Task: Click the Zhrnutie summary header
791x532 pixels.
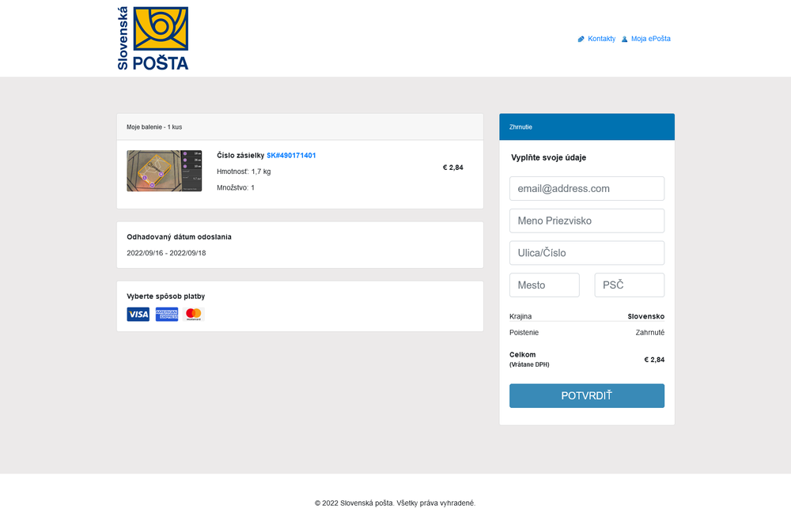Action: pyautogui.click(x=586, y=126)
